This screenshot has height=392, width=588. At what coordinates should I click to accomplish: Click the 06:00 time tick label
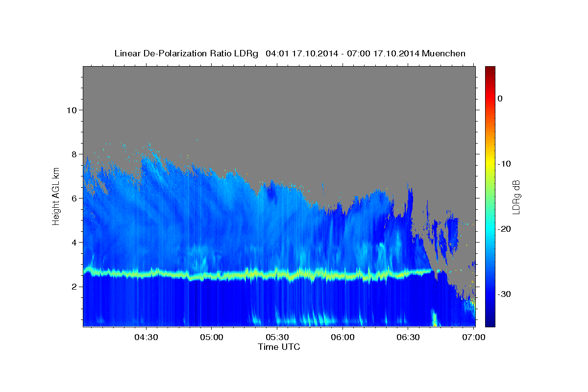coord(343,337)
